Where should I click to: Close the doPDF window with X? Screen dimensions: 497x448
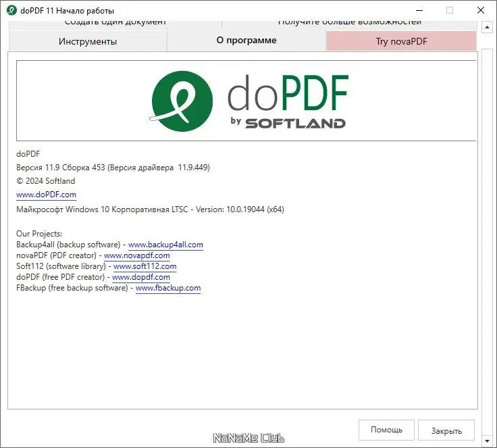(x=481, y=10)
